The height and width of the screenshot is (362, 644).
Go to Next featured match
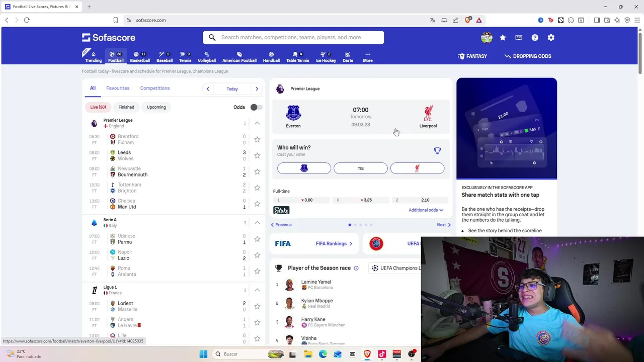444,225
